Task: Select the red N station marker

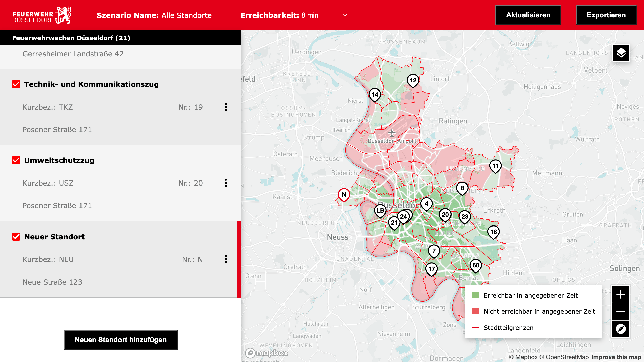Action: (344, 195)
